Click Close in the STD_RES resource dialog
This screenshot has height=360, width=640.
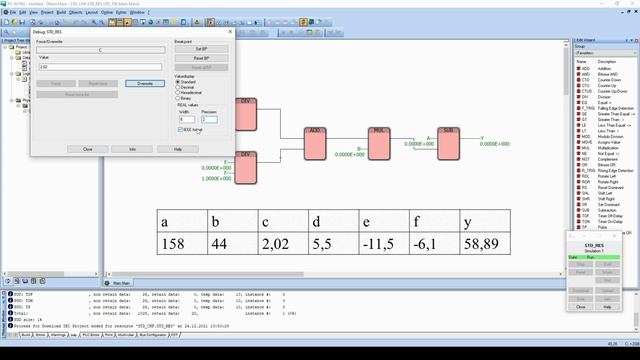(580, 307)
